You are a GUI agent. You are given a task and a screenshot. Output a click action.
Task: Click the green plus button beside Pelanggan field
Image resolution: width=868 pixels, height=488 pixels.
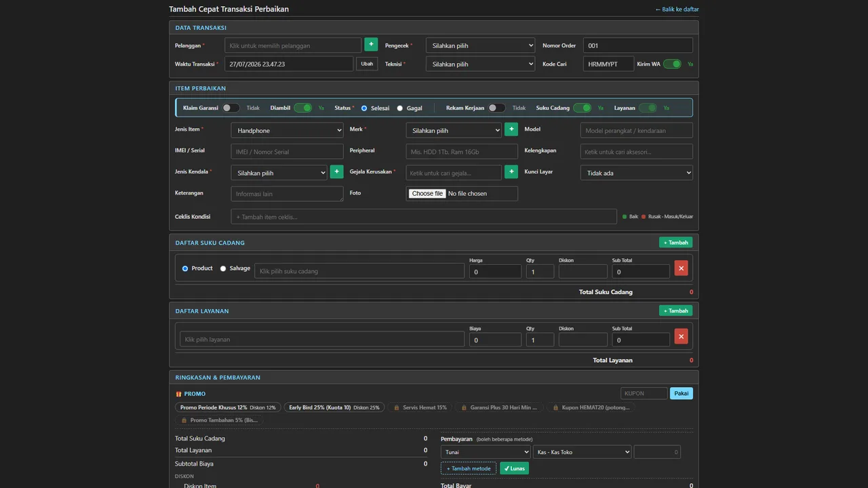pyautogui.click(x=371, y=44)
